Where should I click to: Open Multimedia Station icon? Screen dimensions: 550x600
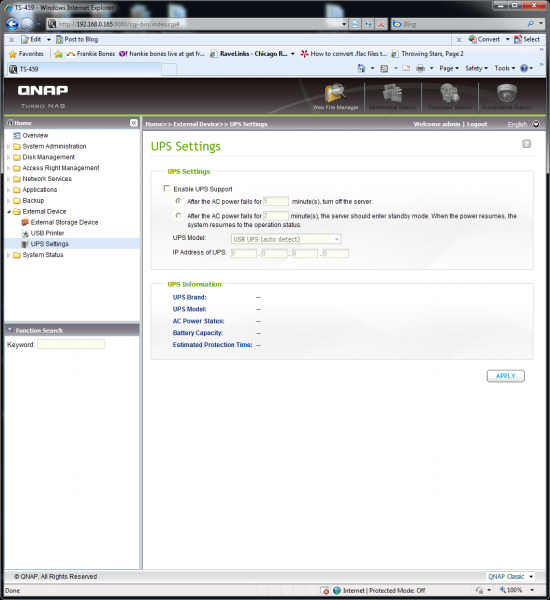click(392, 97)
